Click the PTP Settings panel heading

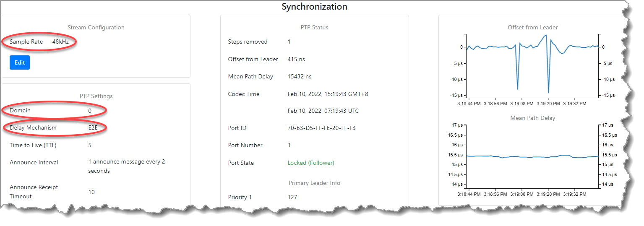pos(96,96)
